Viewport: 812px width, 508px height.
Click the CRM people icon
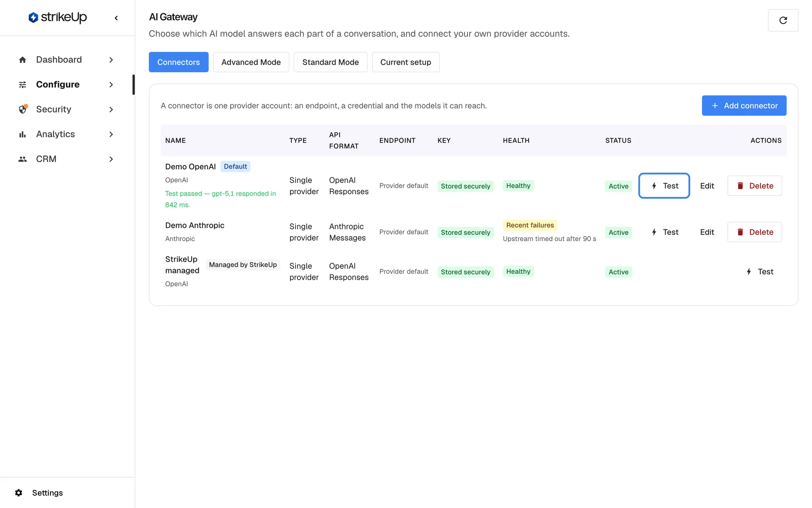point(23,159)
